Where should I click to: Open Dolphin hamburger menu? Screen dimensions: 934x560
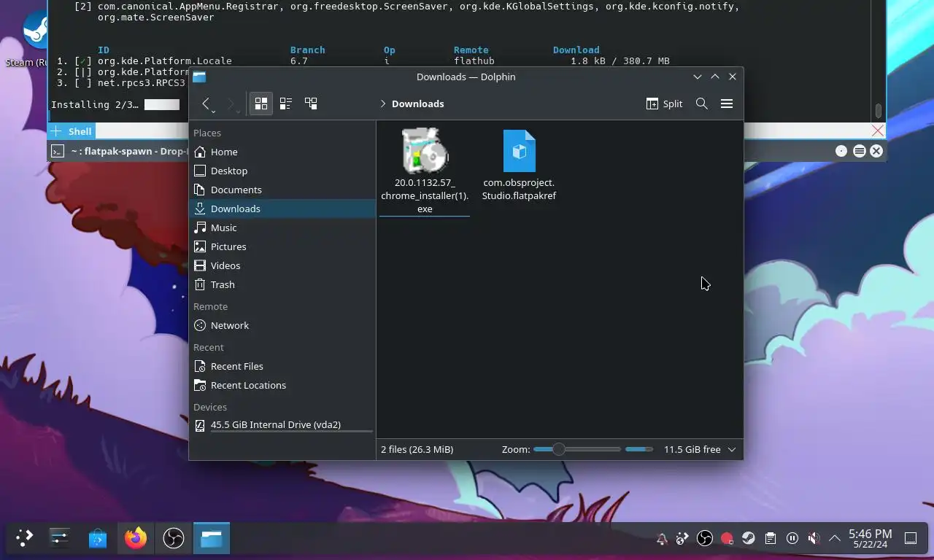point(727,104)
